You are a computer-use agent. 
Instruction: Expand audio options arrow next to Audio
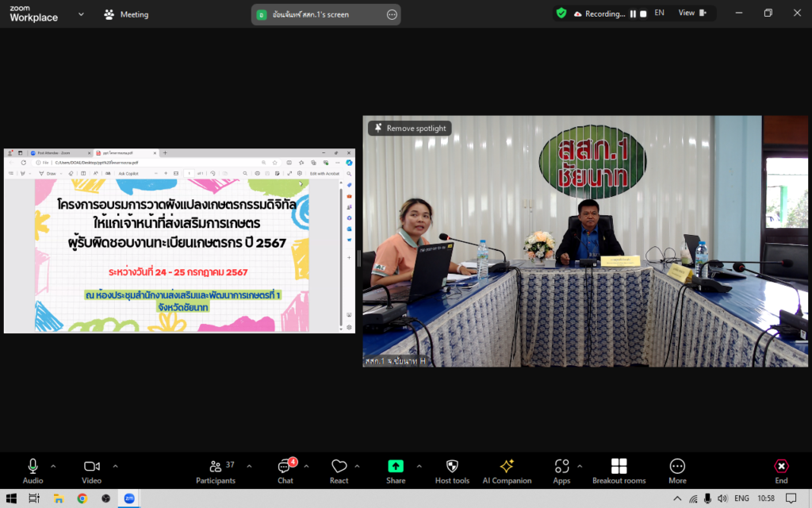pyautogui.click(x=53, y=466)
